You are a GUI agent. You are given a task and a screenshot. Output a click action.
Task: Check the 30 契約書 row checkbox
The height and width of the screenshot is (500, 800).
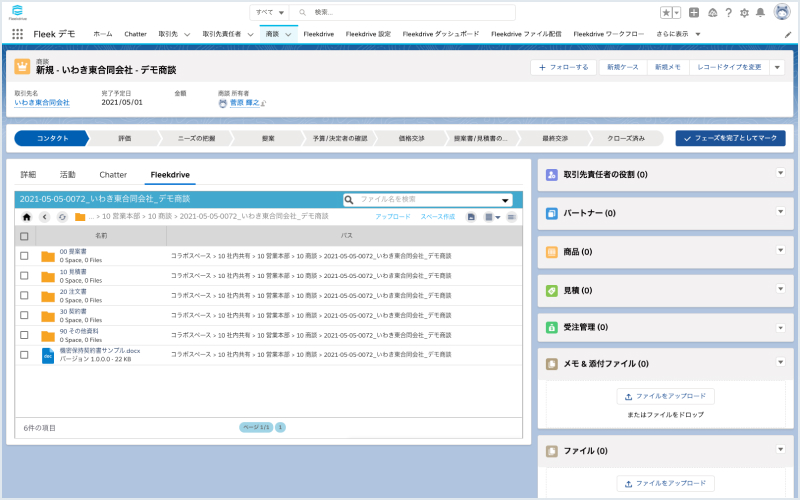[24, 315]
